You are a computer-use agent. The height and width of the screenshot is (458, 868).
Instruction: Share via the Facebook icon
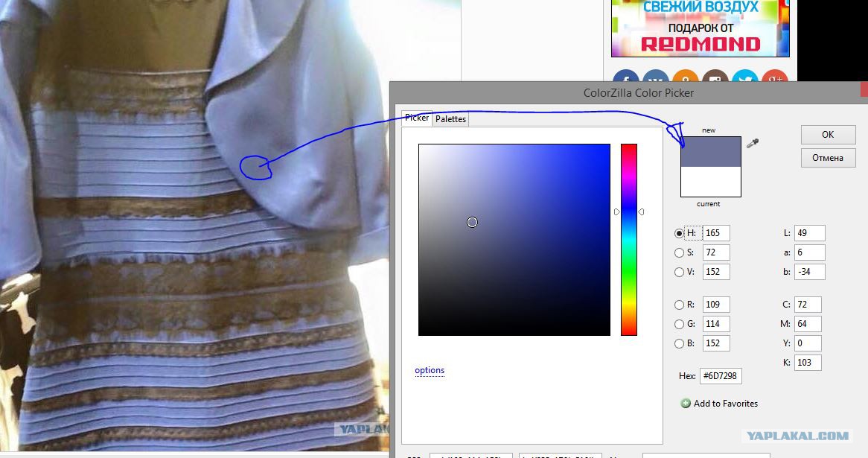tap(626, 78)
